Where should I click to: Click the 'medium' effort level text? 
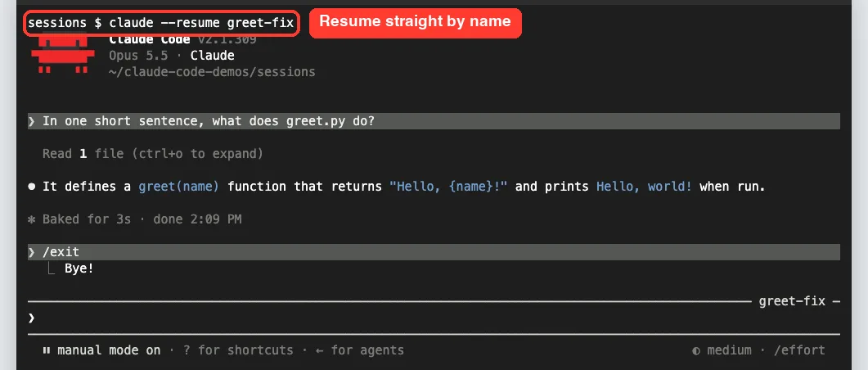click(729, 350)
